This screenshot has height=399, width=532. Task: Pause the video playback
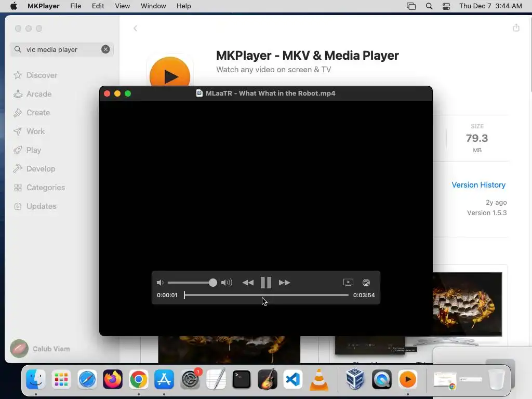[265, 283]
